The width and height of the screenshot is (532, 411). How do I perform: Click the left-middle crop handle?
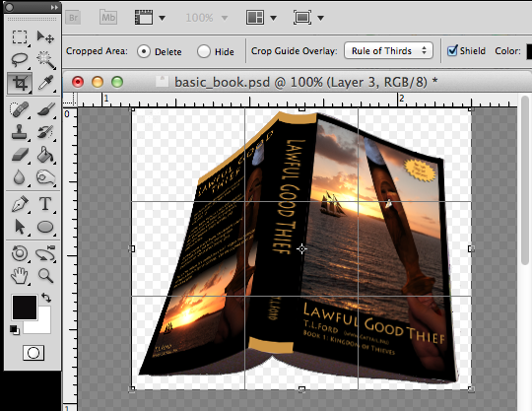point(132,249)
